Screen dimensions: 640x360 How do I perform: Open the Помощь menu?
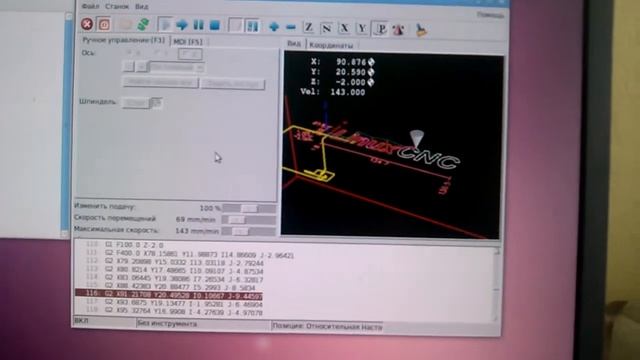point(490,15)
